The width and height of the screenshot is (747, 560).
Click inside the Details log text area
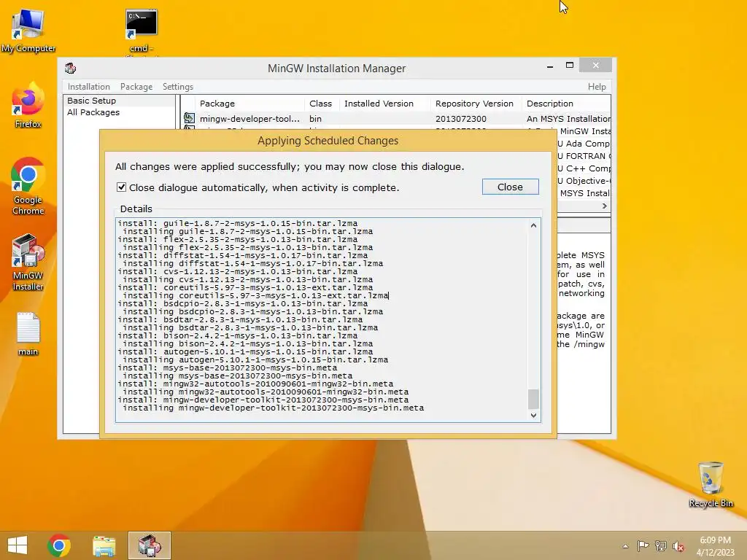(322, 320)
